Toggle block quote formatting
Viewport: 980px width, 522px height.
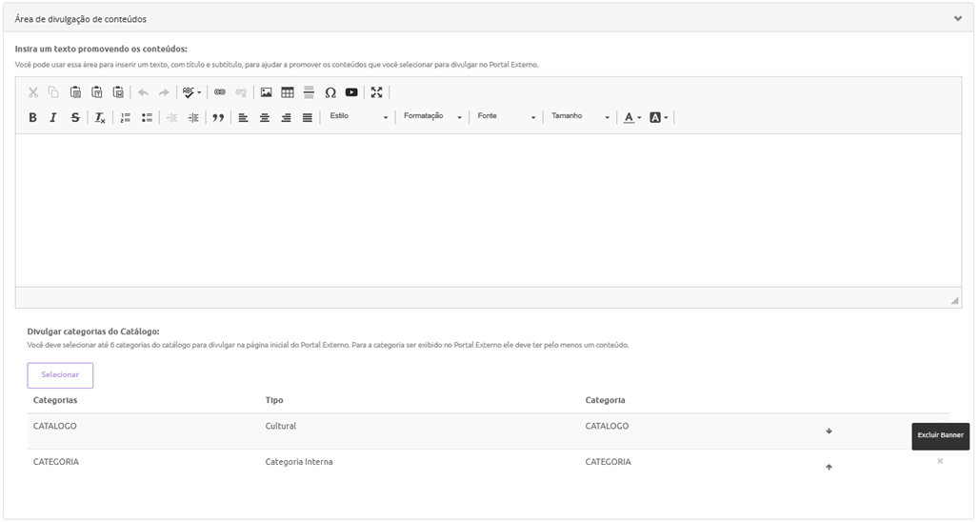click(x=218, y=118)
